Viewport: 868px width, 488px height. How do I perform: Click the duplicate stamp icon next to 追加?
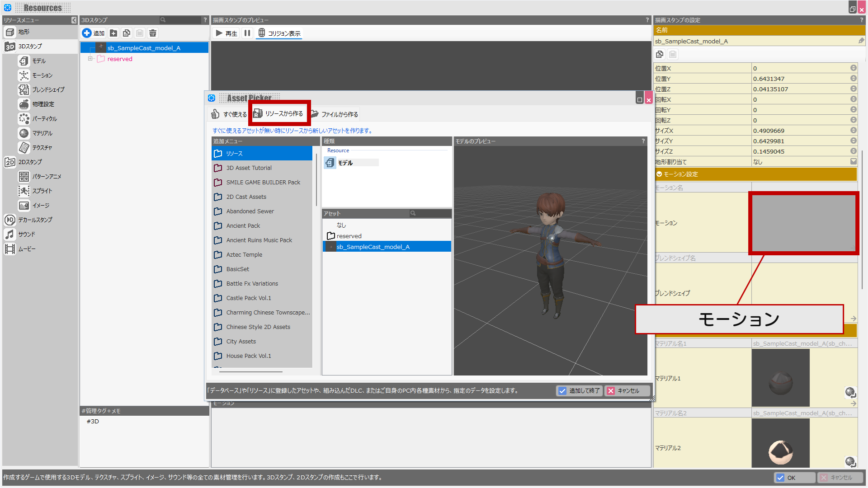coord(127,33)
